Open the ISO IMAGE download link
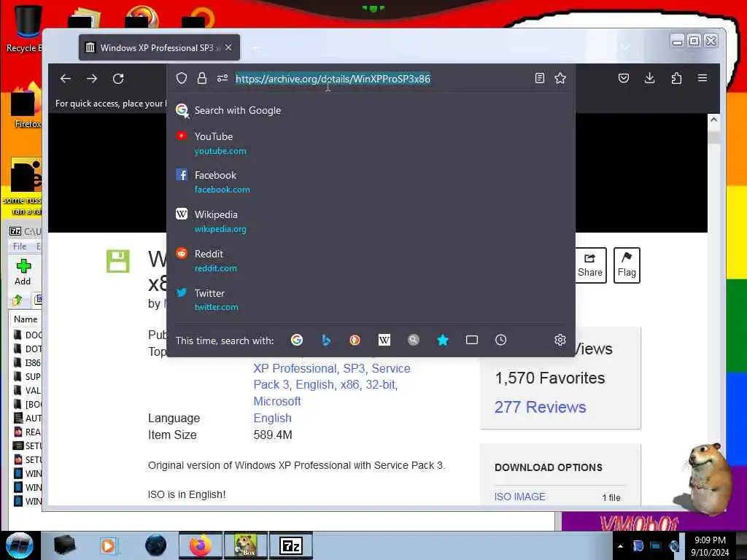Viewport: 747px width, 560px height. [x=519, y=497]
